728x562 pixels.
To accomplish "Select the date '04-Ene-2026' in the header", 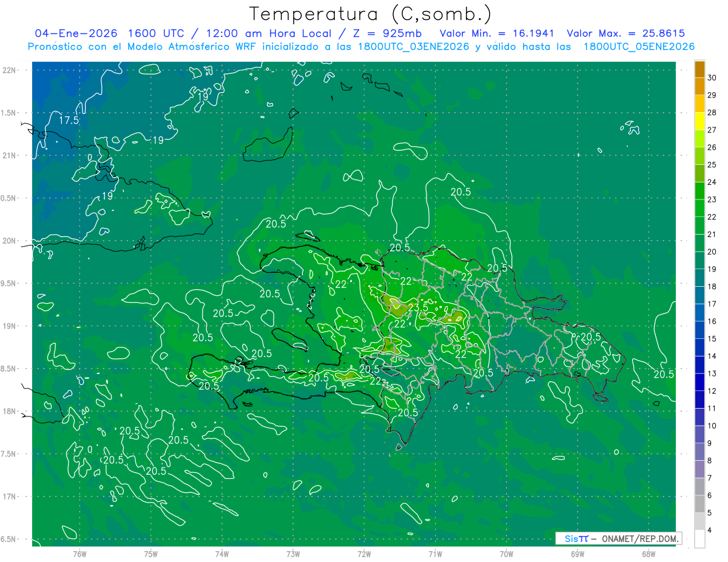I will pos(76,34).
